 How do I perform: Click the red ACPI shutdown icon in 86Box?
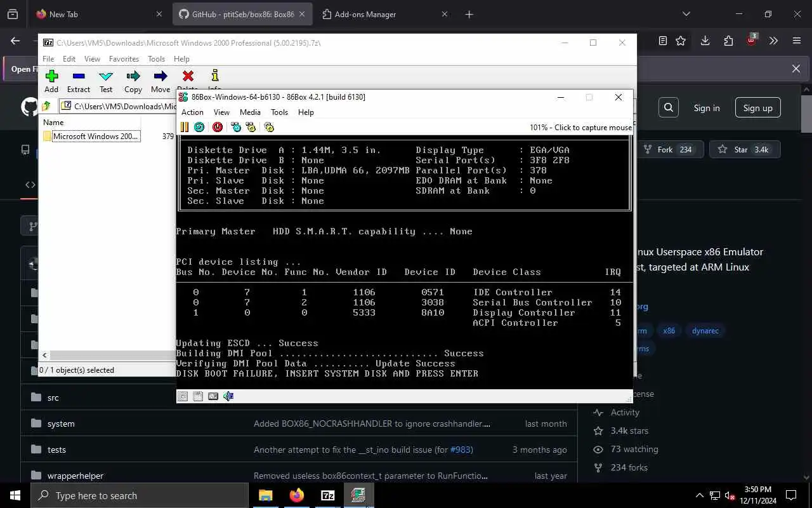point(218,127)
